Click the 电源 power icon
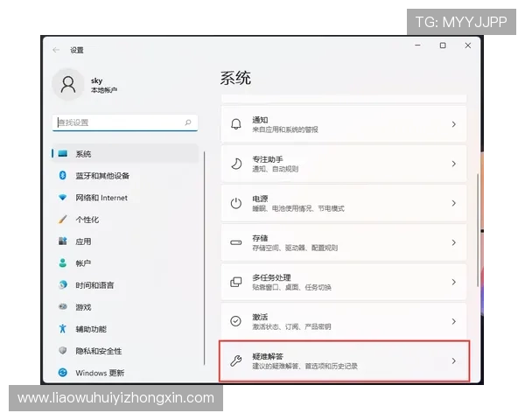The image size is (525, 420). (x=236, y=203)
